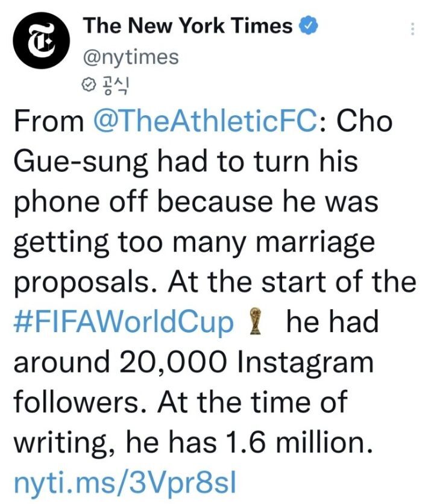Click the word 'followers' in the tweet

pyautogui.click(x=76, y=403)
